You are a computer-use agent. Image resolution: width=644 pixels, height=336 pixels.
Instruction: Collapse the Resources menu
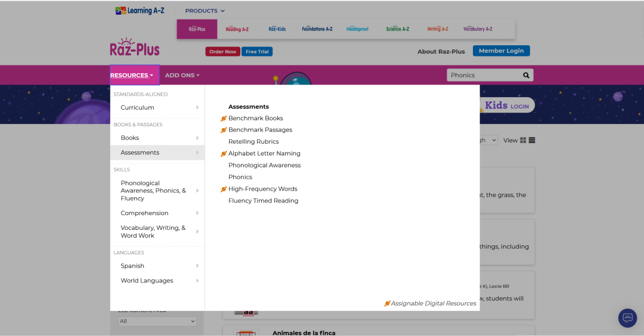click(135, 75)
